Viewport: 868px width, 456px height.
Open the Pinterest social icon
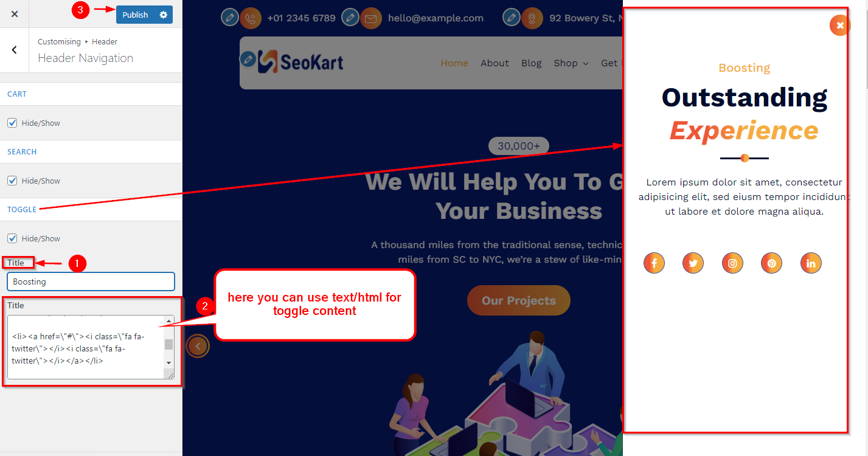coord(771,263)
